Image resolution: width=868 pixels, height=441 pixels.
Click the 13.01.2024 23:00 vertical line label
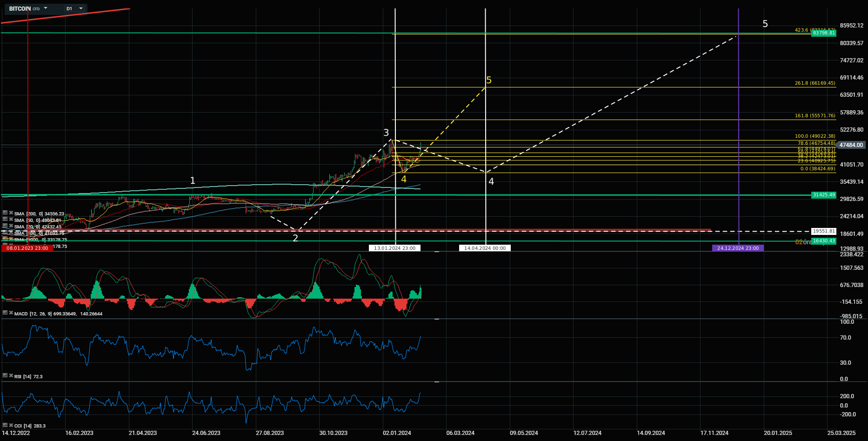[394, 248]
